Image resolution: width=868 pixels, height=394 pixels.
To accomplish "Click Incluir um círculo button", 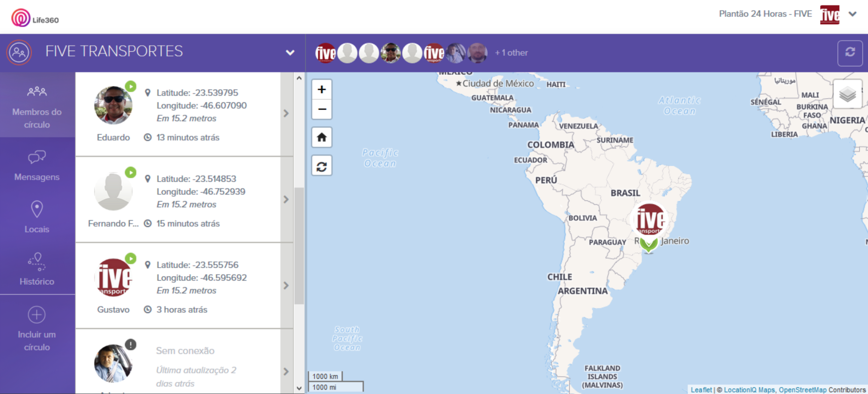I will (x=37, y=328).
